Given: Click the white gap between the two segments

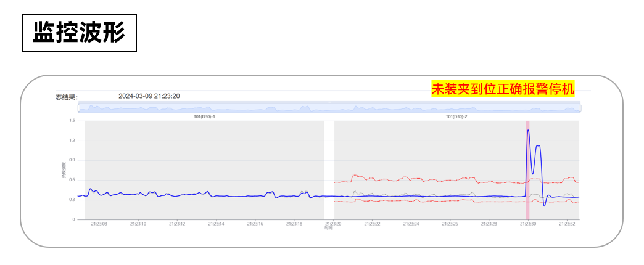Looking at the screenshot, I should pyautogui.click(x=329, y=170).
